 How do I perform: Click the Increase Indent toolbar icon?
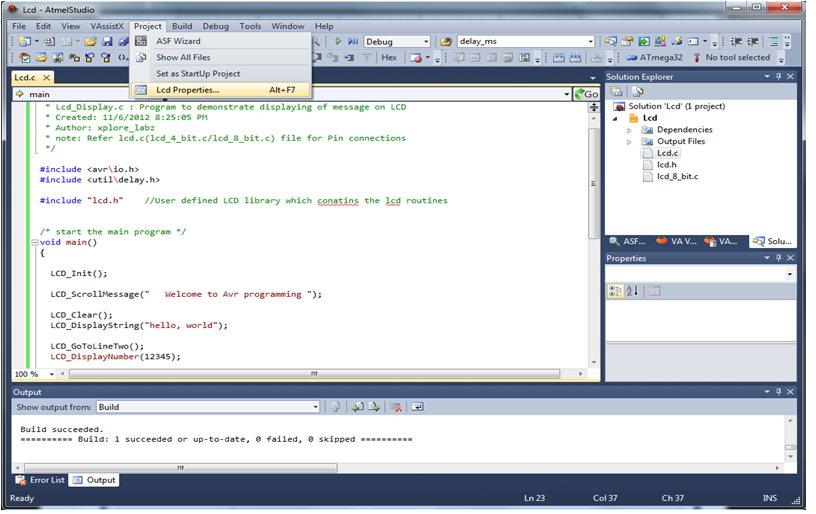click(x=753, y=42)
